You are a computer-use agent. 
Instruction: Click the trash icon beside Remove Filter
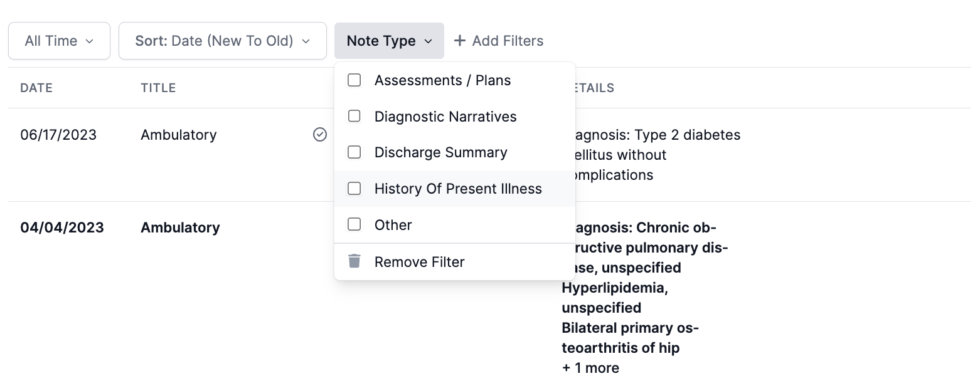[354, 261]
